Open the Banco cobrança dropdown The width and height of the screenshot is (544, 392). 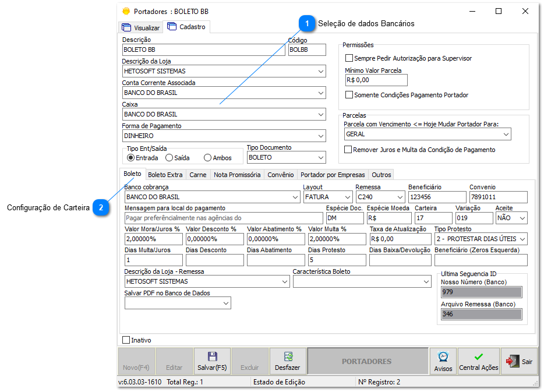[x=295, y=197]
